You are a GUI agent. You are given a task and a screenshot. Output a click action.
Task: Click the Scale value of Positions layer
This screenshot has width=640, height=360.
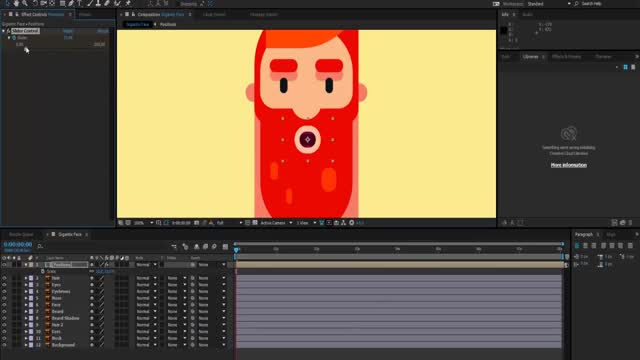105,271
